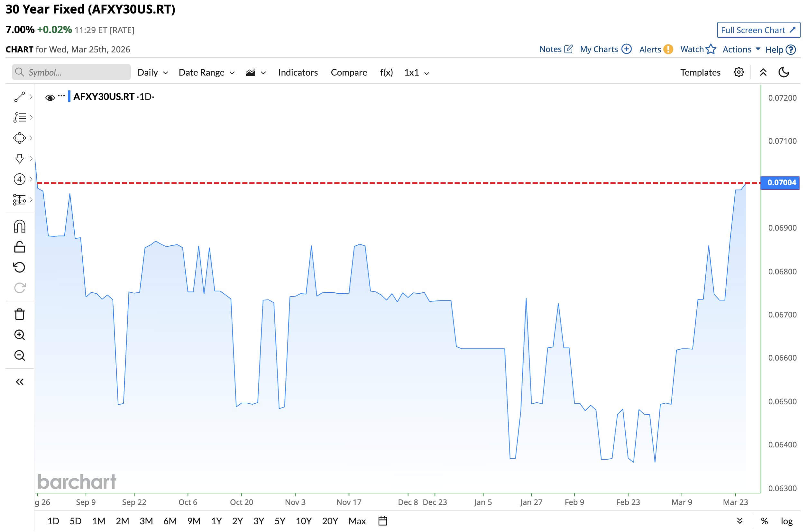Open the calendar date picker icon
This screenshot has width=808, height=532.
pyautogui.click(x=383, y=521)
